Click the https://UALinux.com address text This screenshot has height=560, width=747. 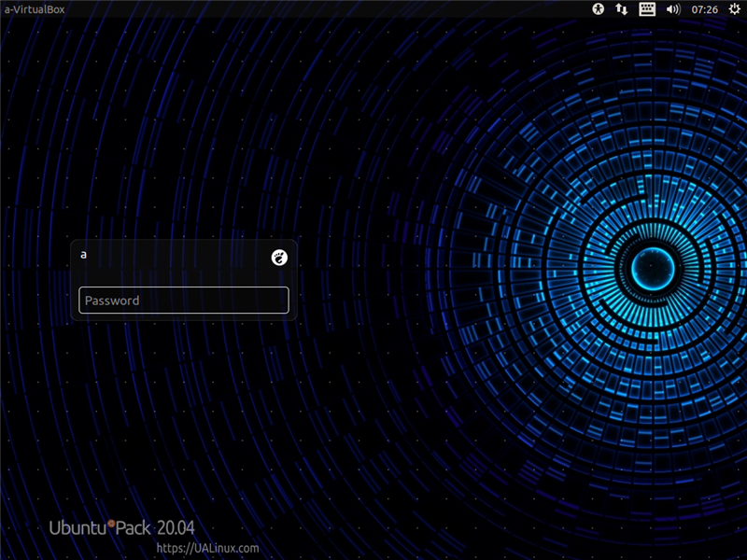[207, 549]
